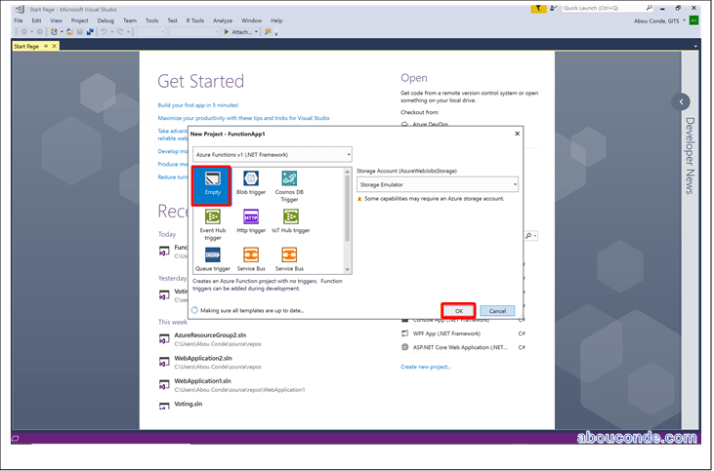
Task: Pick the Queue trigger template
Action: point(212,259)
